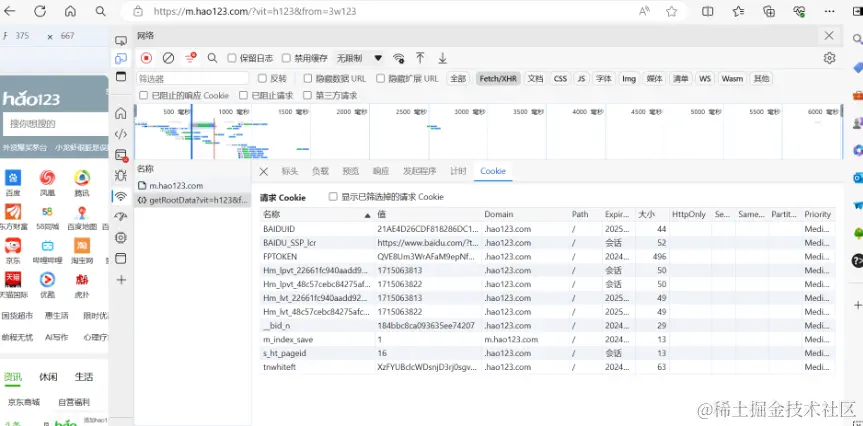Screen dimensions: 863x426
Task: Toggle 隐藏扩展 URL checkbox
Action: [380, 79]
